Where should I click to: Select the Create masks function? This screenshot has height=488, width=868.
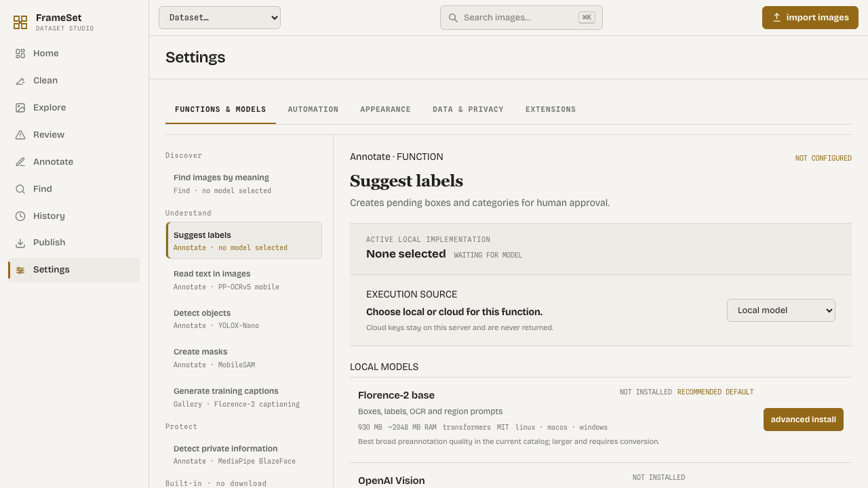(244, 358)
